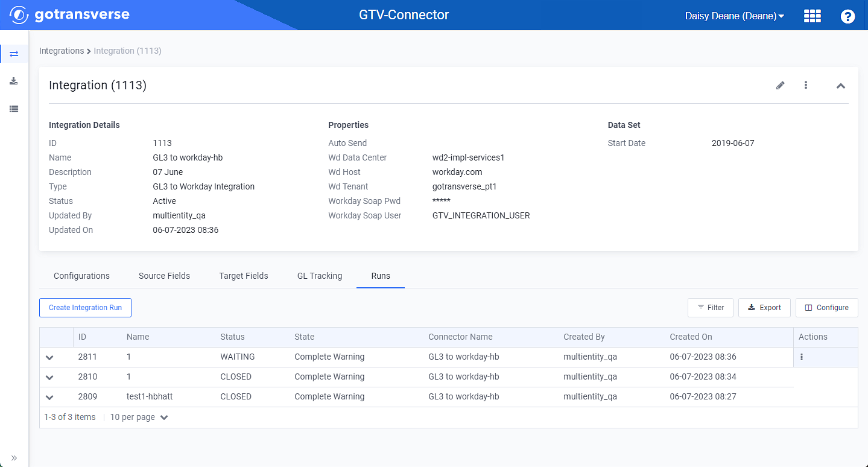The image size is (868, 467).
Task: Open the download sidebar icon
Action: pyautogui.click(x=14, y=81)
